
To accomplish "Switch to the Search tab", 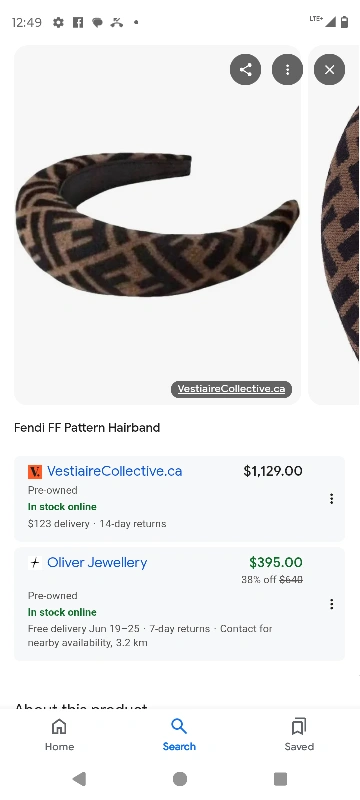I will tap(179, 735).
